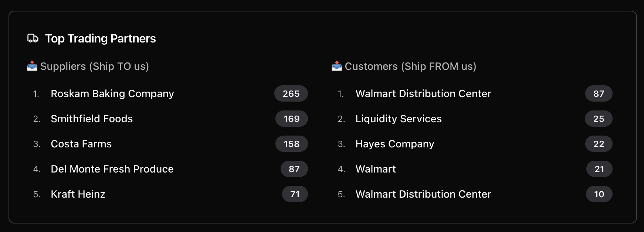Open the Costa Farms supplier
Image resolution: width=644 pixels, height=232 pixels.
click(81, 144)
